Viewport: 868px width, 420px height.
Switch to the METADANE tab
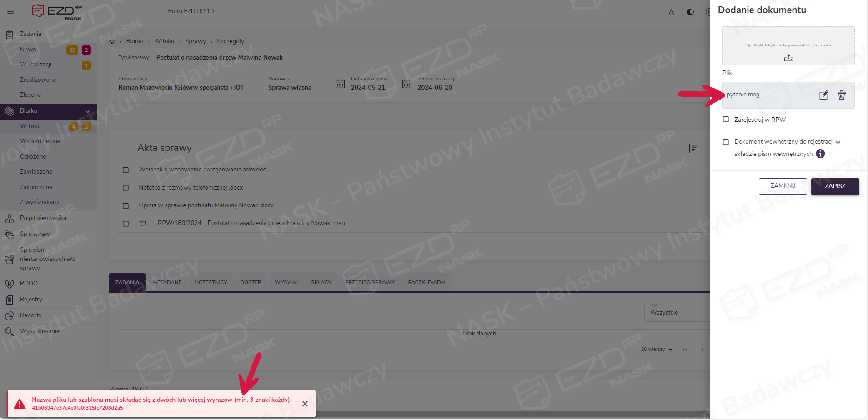(167, 282)
